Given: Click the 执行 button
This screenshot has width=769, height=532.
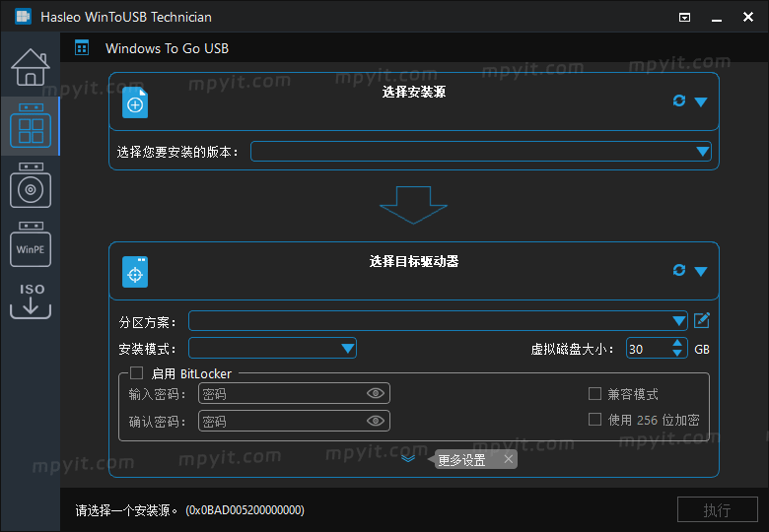Looking at the screenshot, I should point(718,510).
